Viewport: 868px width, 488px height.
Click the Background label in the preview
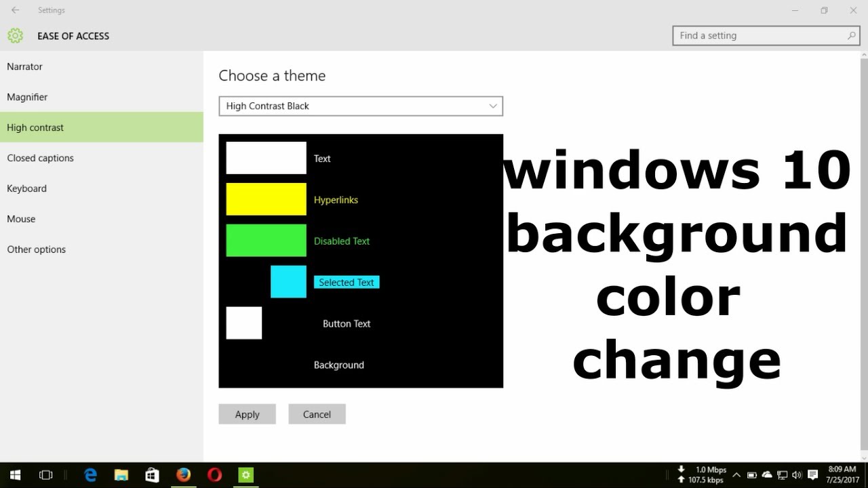click(338, 365)
